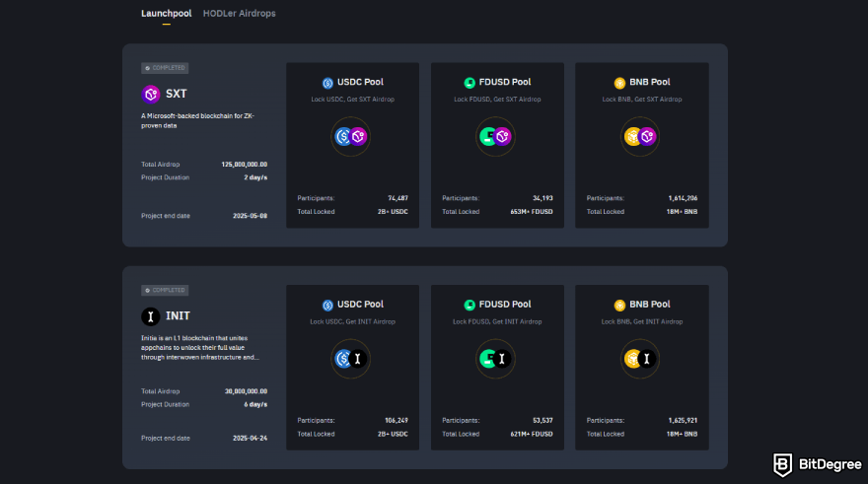Click 'Lock USDC, Get SXT Airdrop' text

pos(352,99)
